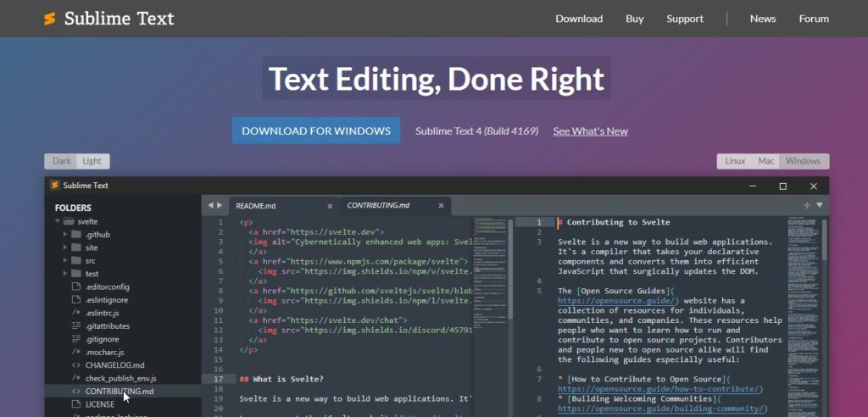The height and width of the screenshot is (417, 868).
Task: Open the See What's New link
Action: [590, 131]
